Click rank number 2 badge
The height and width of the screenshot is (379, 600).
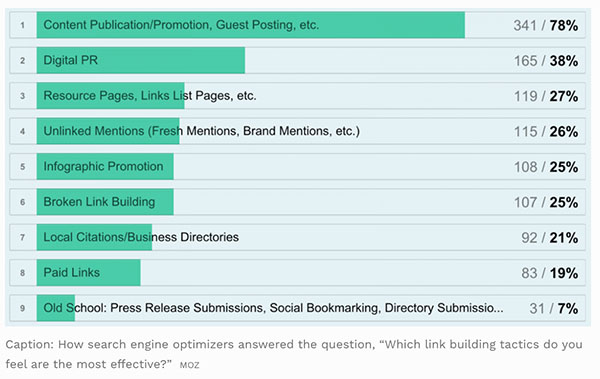[23, 60]
